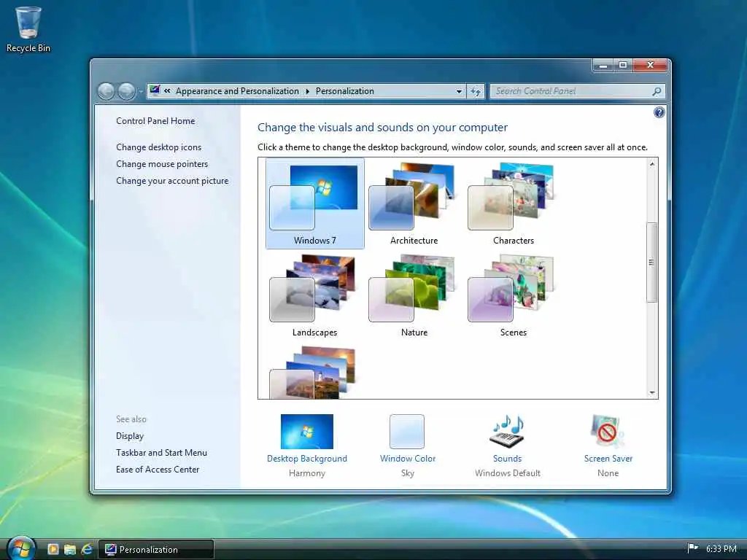
Task: Minimize the Personalization window
Action: 603,65
